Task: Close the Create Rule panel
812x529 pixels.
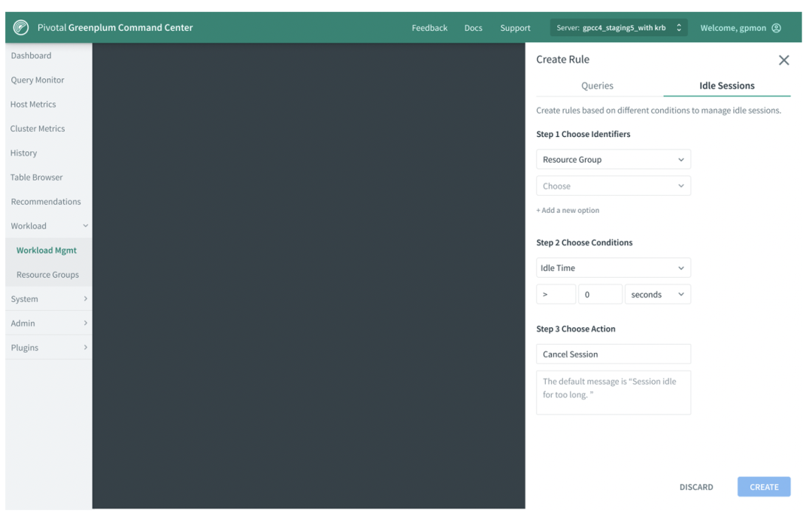Action: pos(783,60)
